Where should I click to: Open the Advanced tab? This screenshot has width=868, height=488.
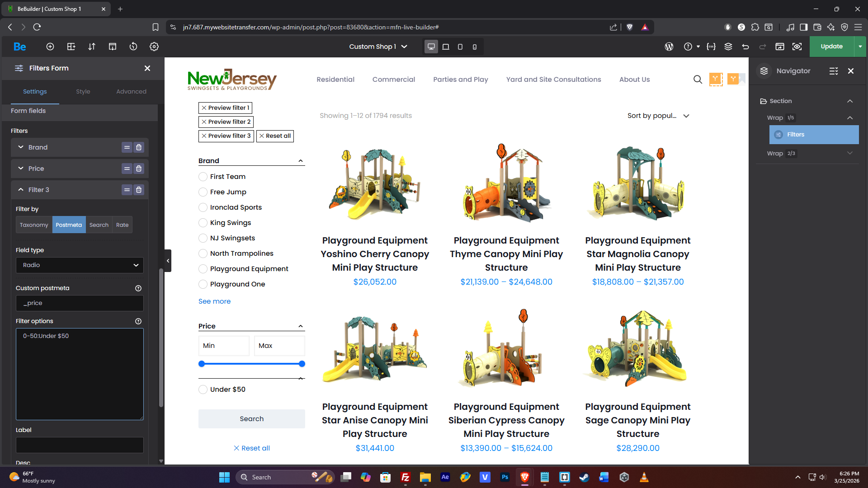click(131, 91)
